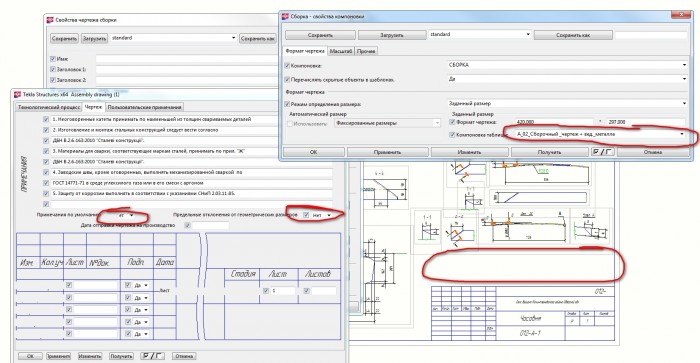Click 'Сохранить' in the layout properties dialog
The image size is (700, 363).
point(320,35)
